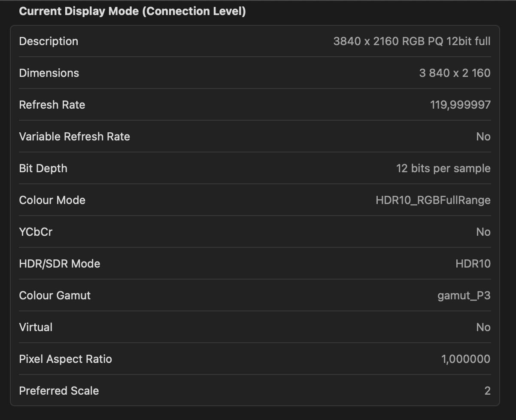
Task: Select the value '3 840 x 2 160'
Action: pos(455,73)
